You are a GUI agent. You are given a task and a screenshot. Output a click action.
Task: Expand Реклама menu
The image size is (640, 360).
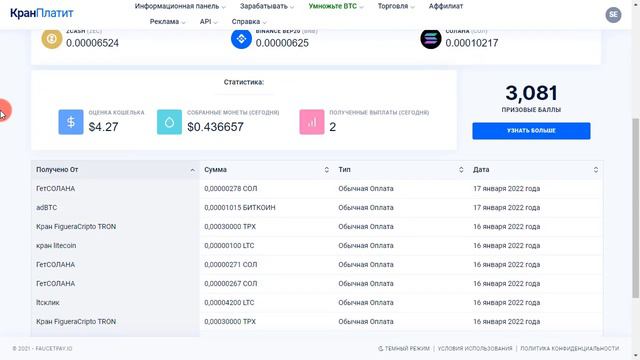[167, 22]
